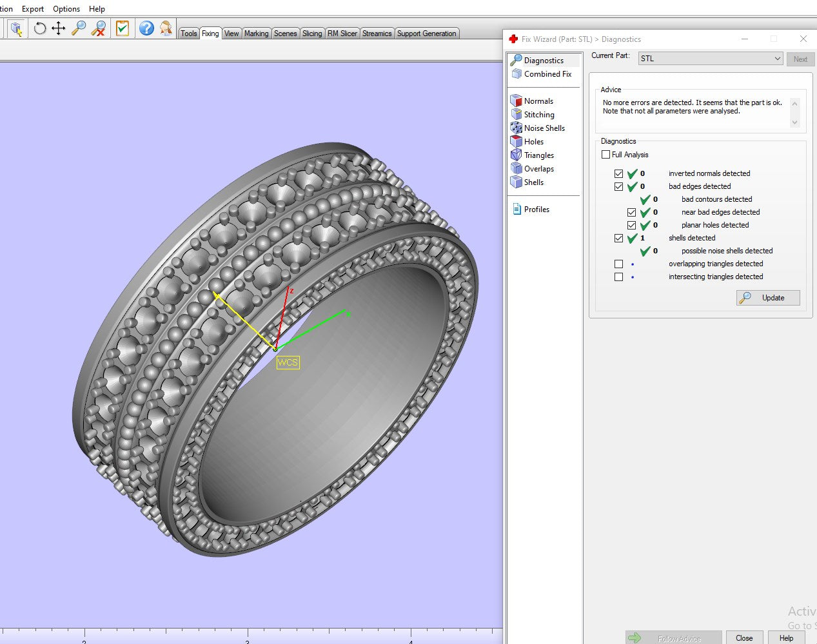Select Combined Fix in wizard sidebar
The image size is (817, 644).
[547, 74]
